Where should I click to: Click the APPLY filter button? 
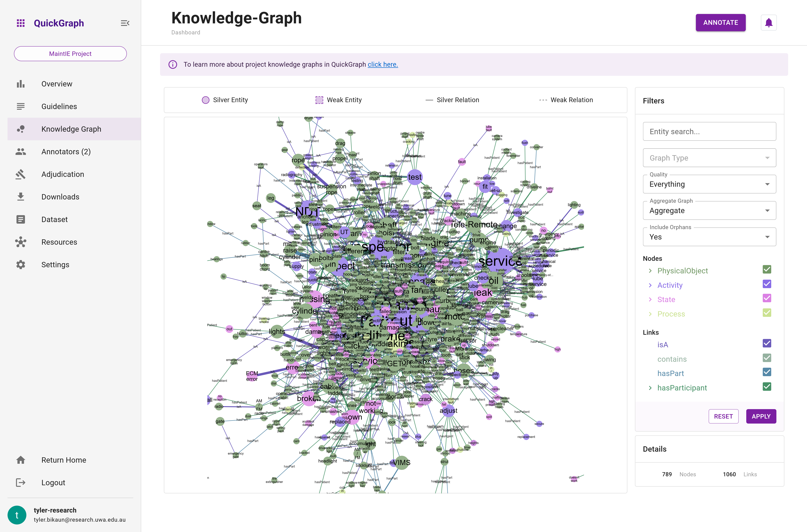click(761, 416)
